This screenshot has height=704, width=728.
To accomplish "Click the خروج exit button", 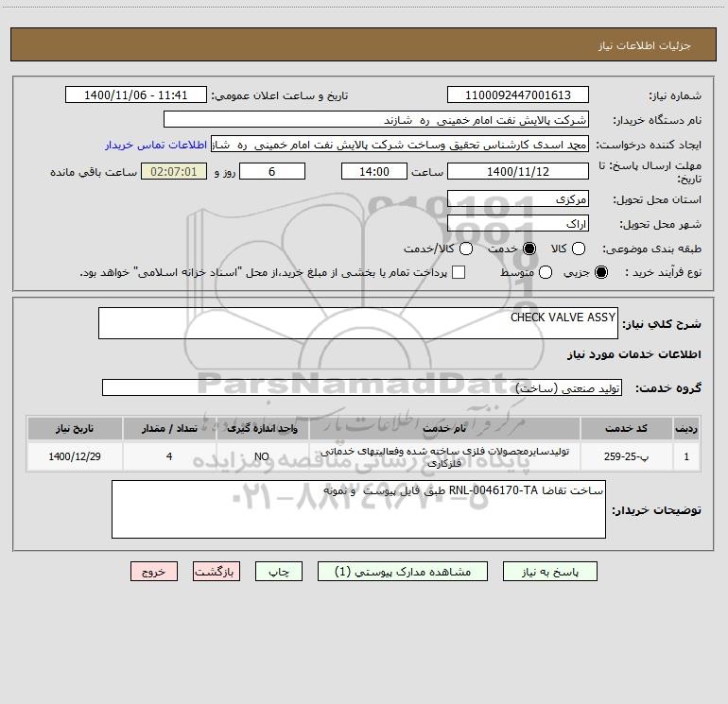I will click(x=154, y=572).
